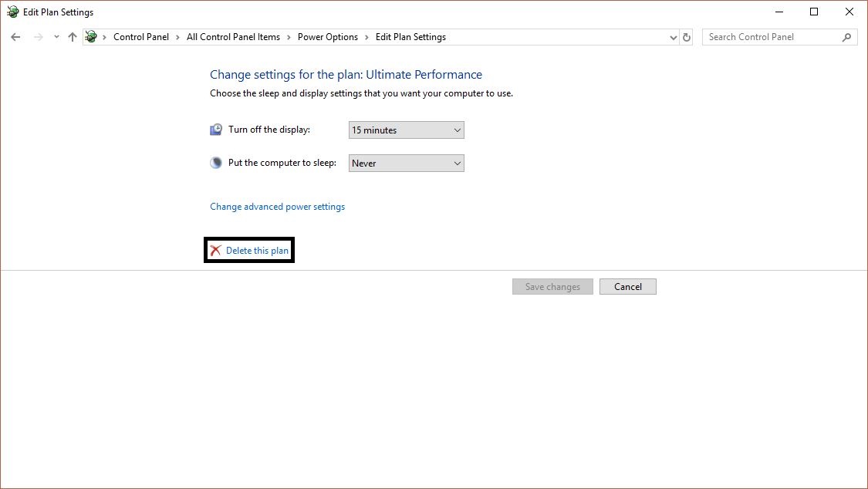
Task: Click the Refresh icon in the address bar
Action: coord(687,36)
